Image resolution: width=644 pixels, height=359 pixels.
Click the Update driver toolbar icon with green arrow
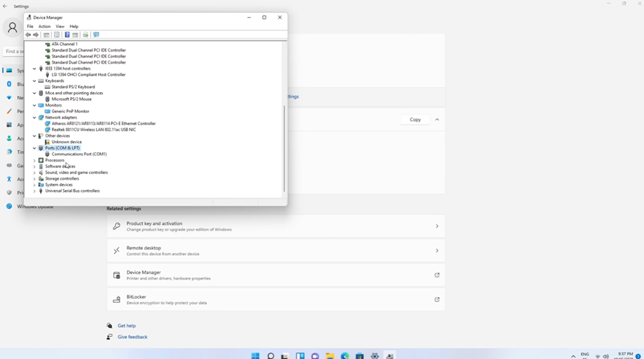tap(86, 35)
